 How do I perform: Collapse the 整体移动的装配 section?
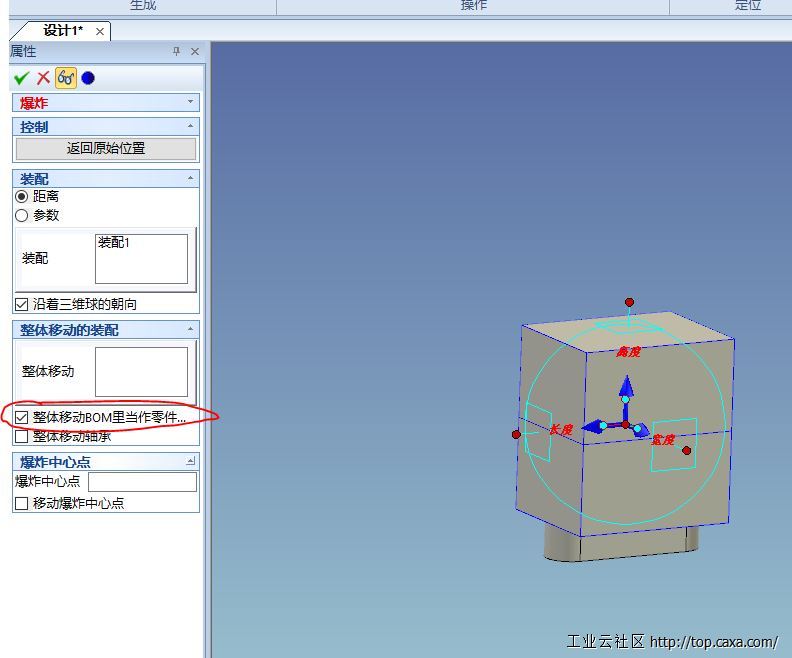tap(190, 330)
